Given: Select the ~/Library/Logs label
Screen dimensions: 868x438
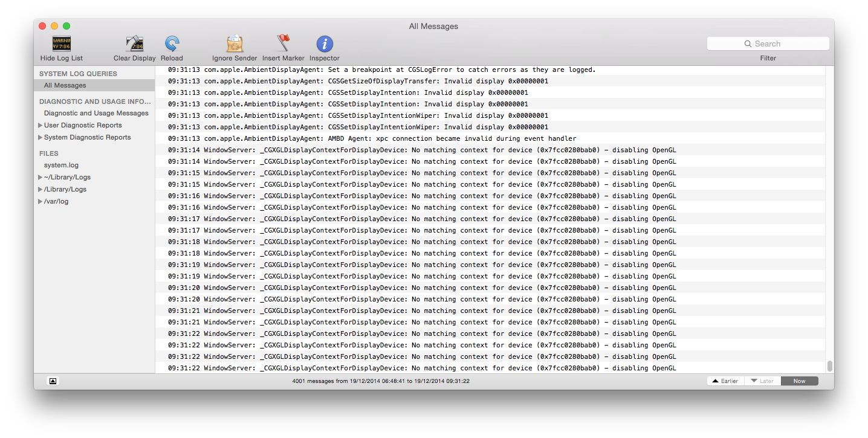Looking at the screenshot, I should click(x=67, y=177).
